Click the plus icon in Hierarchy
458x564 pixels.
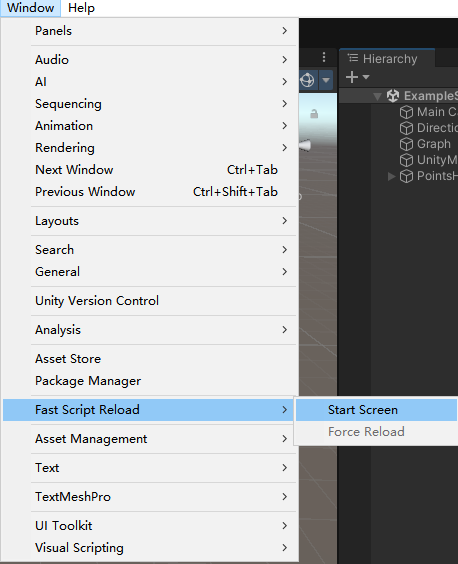[x=352, y=77]
